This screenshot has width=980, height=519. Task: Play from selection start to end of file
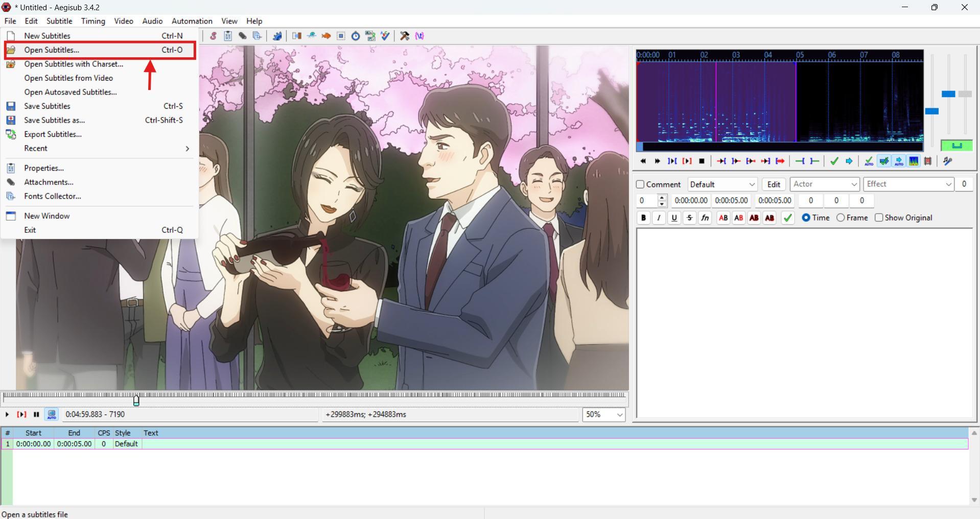click(780, 161)
